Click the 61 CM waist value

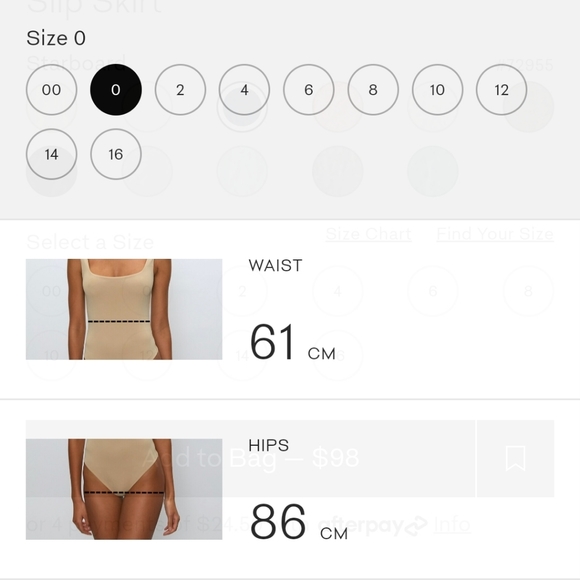click(x=293, y=342)
